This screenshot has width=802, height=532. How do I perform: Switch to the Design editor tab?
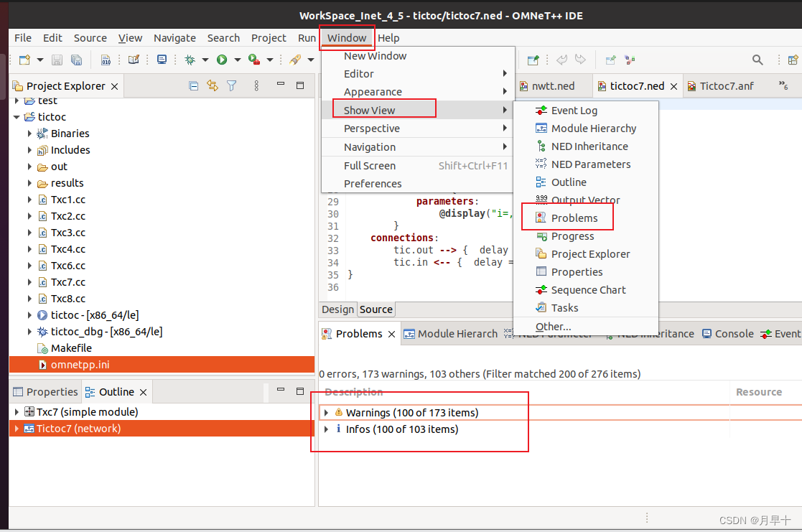337,309
